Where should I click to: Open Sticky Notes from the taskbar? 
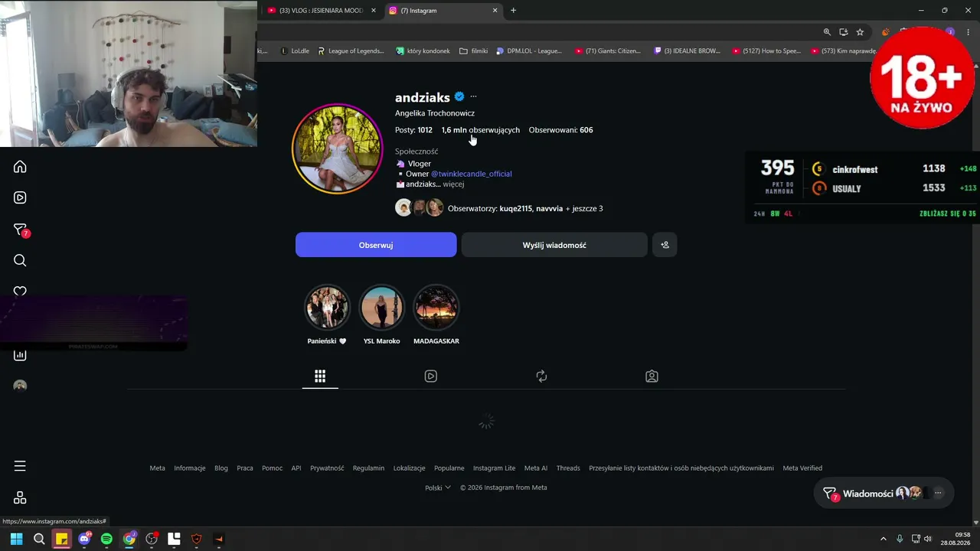[x=61, y=539]
